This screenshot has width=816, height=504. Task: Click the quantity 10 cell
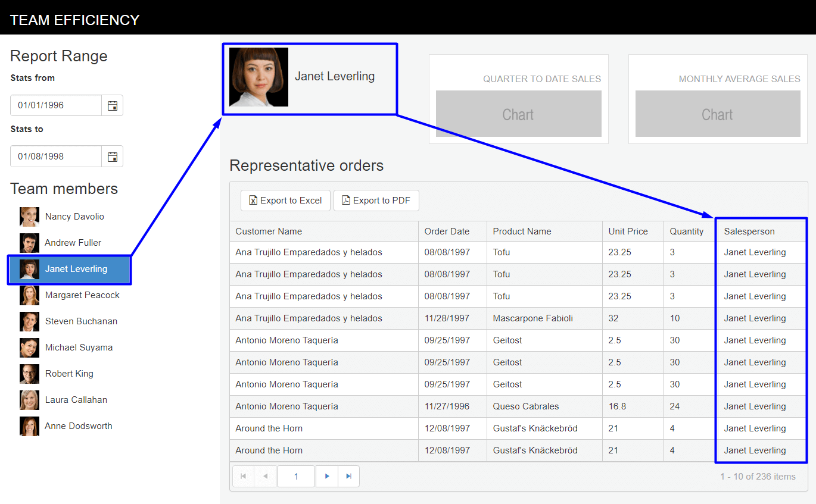point(690,318)
